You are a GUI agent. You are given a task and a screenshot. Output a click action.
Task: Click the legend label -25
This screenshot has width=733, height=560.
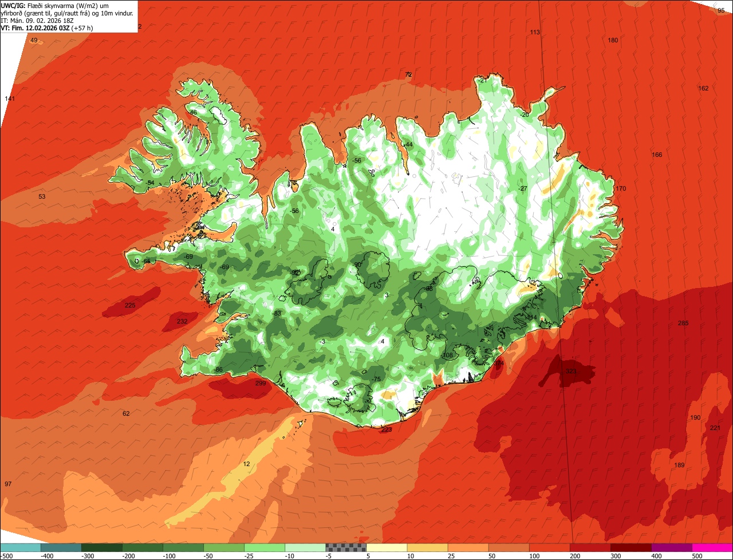coord(250,556)
